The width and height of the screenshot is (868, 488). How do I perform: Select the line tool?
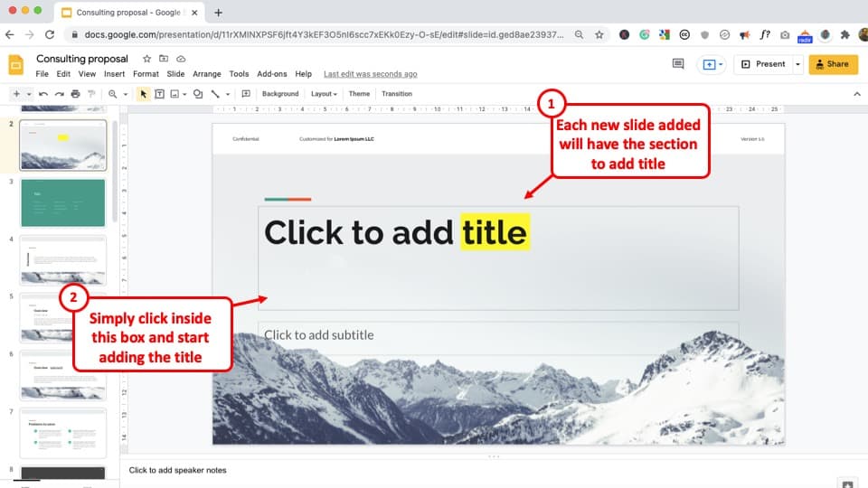215,94
